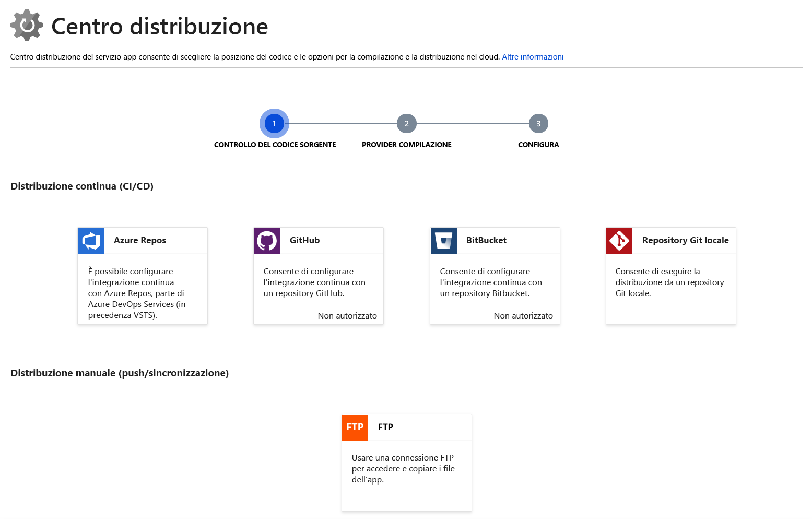Click the Distribuzione manuale heading
812x519 pixels.
pos(120,373)
